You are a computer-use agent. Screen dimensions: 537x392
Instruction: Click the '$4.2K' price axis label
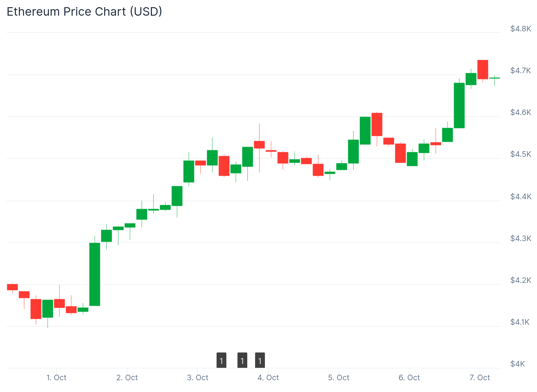[x=521, y=280]
